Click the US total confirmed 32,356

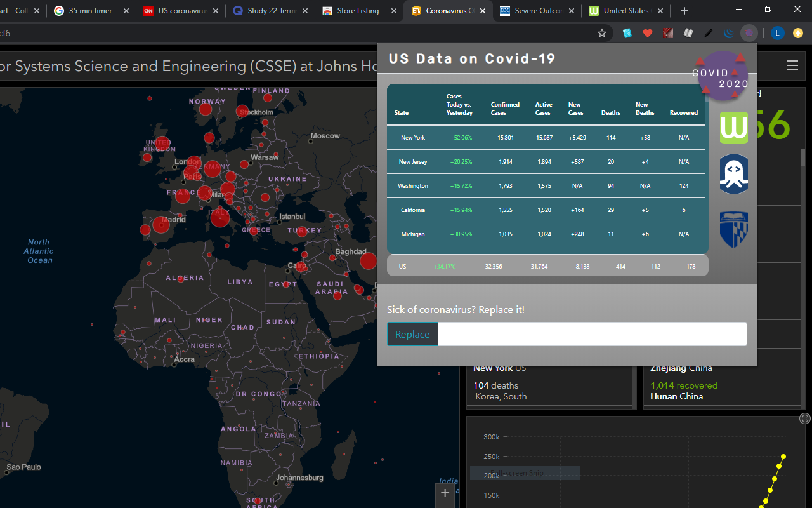click(494, 267)
